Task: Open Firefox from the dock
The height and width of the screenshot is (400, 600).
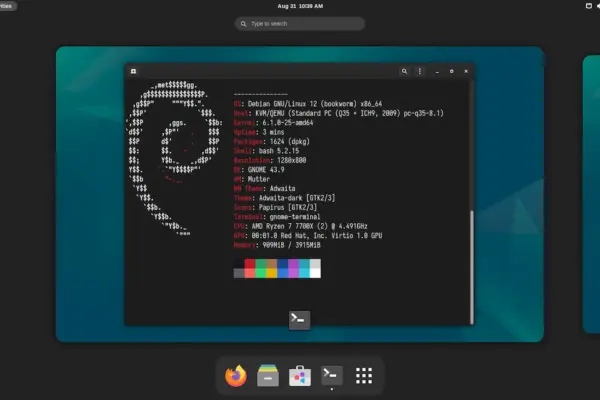Action: coord(236,376)
